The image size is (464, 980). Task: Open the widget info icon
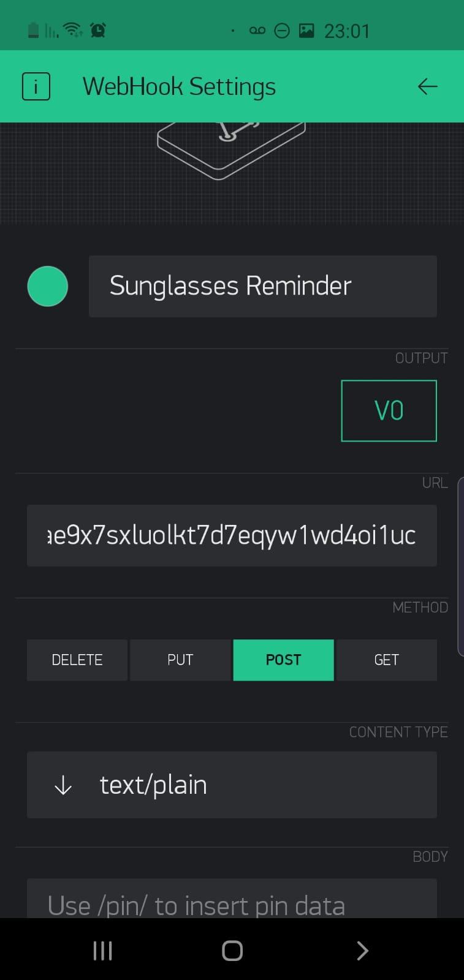coord(36,86)
